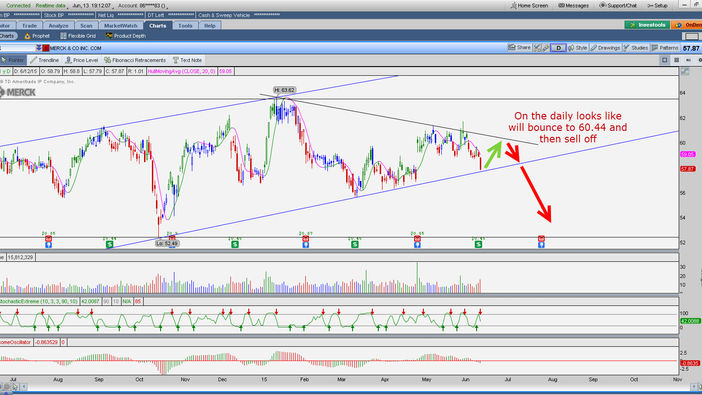Expand the Account selector dropdown
Viewport: 702px width, 395px height.
click(142, 6)
